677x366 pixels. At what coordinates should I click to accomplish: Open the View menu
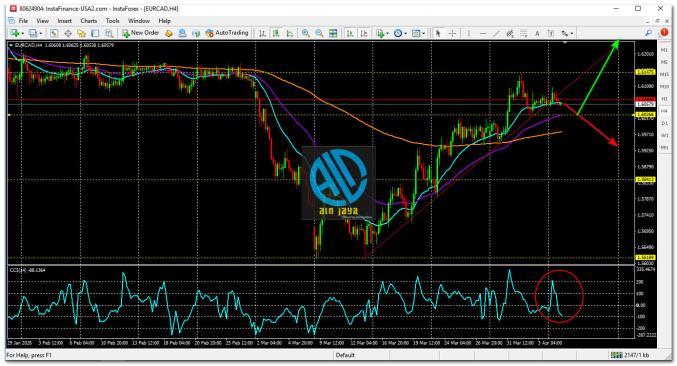[x=42, y=21]
